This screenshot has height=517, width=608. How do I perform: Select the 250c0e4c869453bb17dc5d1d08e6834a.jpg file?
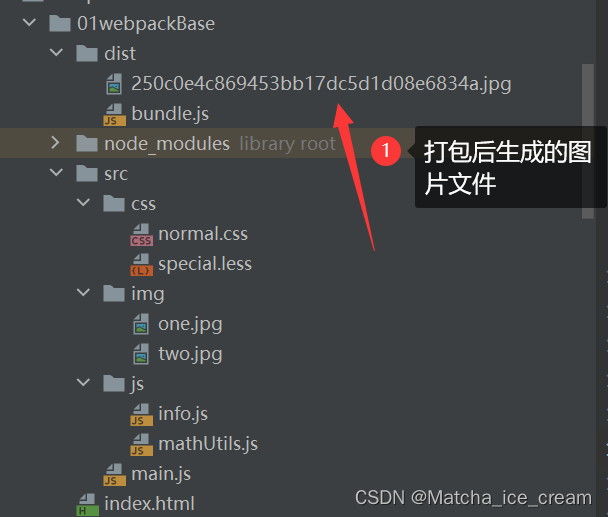[321, 84]
